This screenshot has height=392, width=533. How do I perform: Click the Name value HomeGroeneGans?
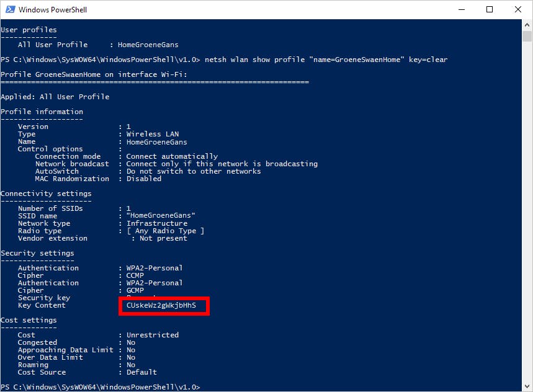[157, 142]
